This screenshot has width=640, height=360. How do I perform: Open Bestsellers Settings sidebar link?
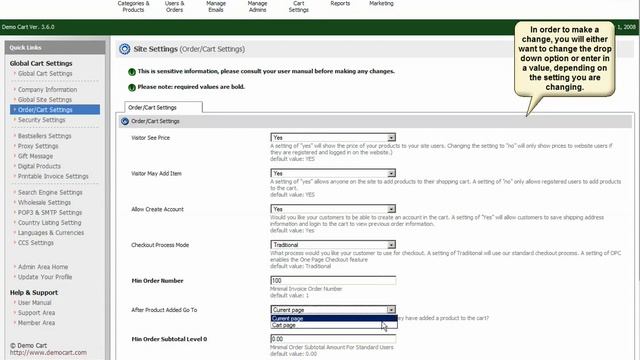(x=44, y=136)
